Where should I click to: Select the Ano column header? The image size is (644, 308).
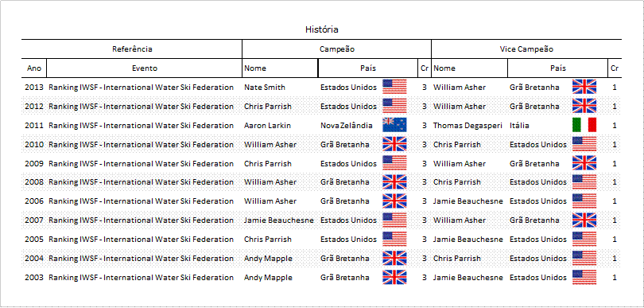tap(34, 68)
